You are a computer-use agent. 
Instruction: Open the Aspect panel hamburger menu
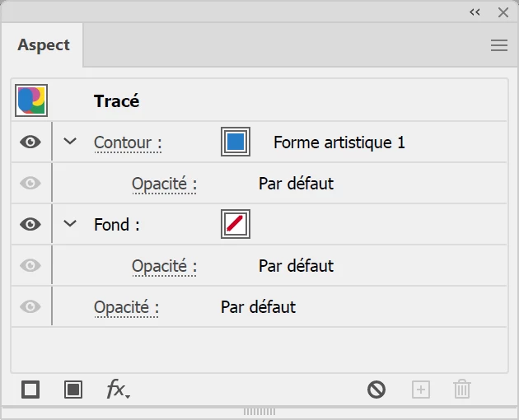pos(498,45)
